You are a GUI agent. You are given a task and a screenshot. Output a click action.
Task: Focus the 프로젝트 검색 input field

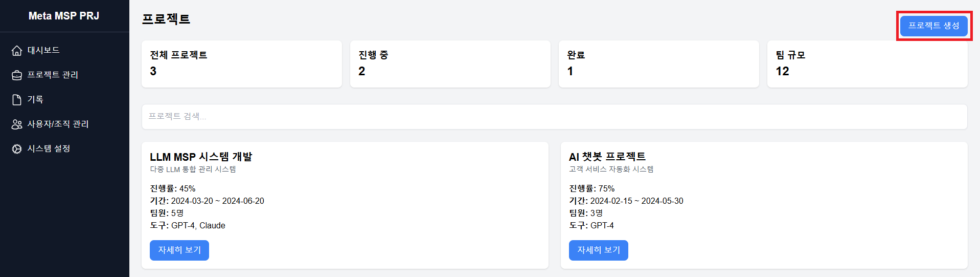click(554, 117)
